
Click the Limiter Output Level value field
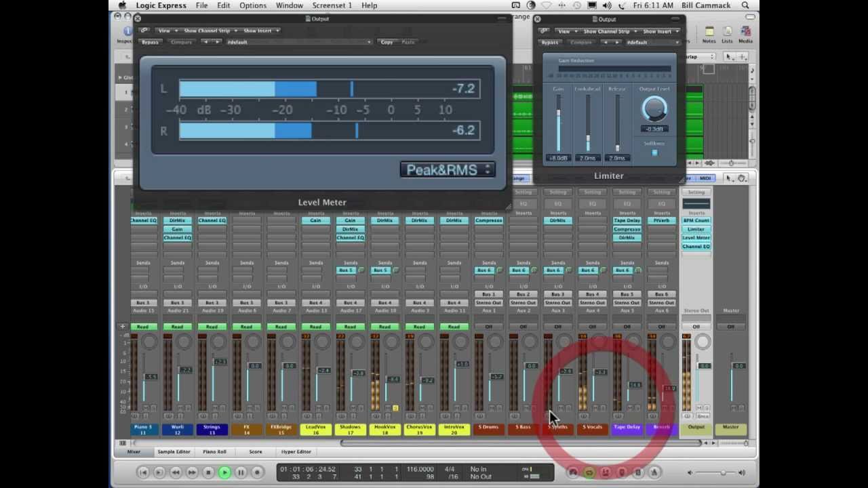coord(654,129)
